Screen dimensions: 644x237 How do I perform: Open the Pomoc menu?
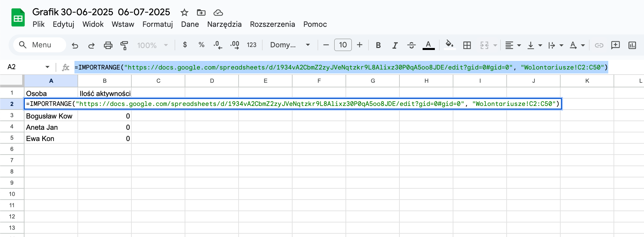coord(315,24)
